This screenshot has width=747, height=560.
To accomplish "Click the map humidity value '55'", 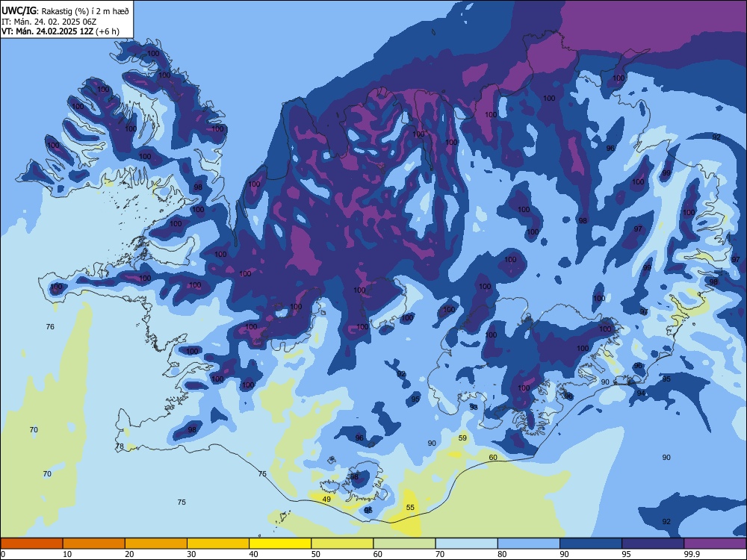I will 410,507.
